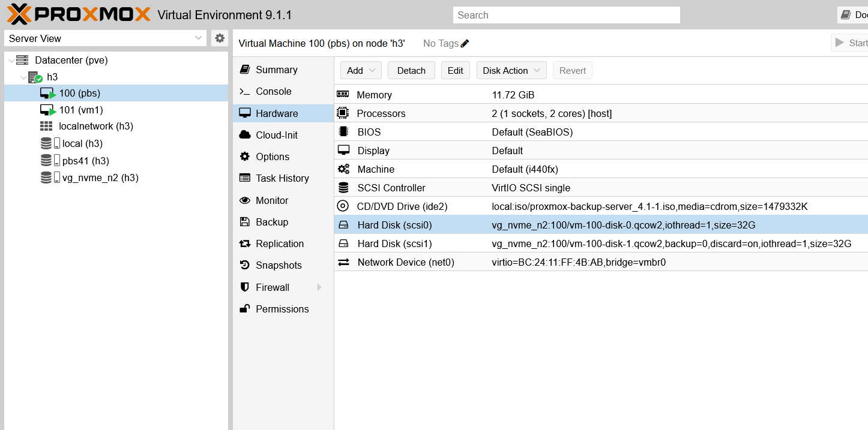Image resolution: width=868 pixels, height=430 pixels.
Task: Click the CD/DVD Drive disc icon
Action: 343,206
